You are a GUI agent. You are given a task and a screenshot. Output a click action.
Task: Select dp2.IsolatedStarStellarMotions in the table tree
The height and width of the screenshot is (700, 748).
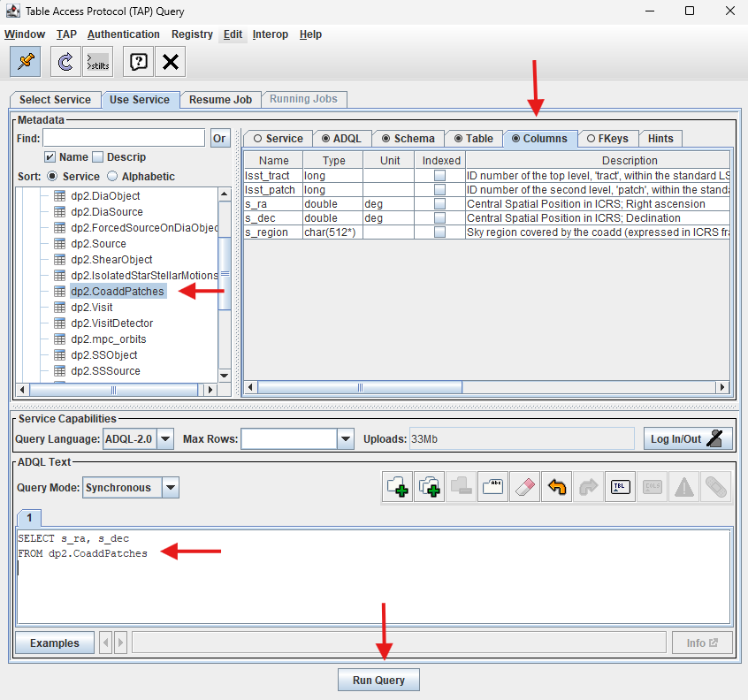pos(144,276)
